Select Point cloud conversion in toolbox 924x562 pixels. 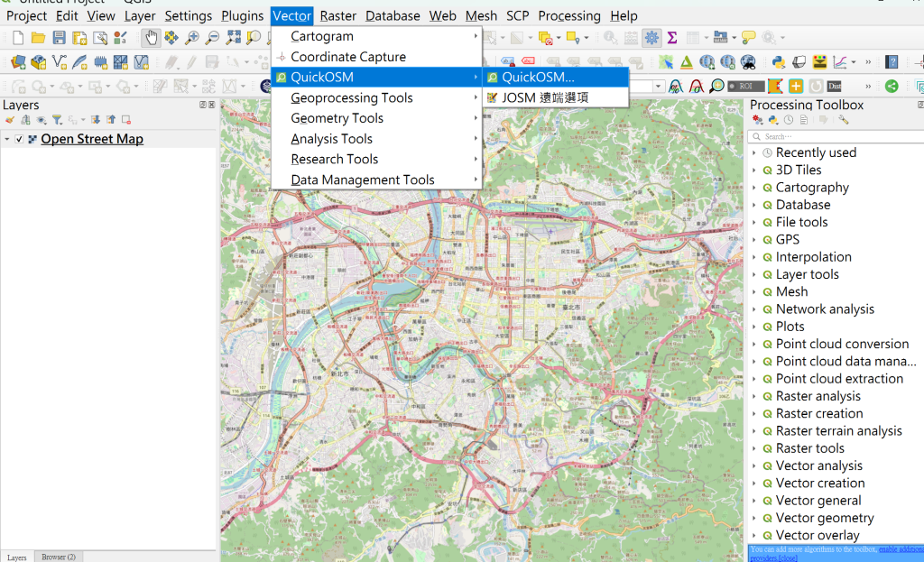(x=842, y=344)
